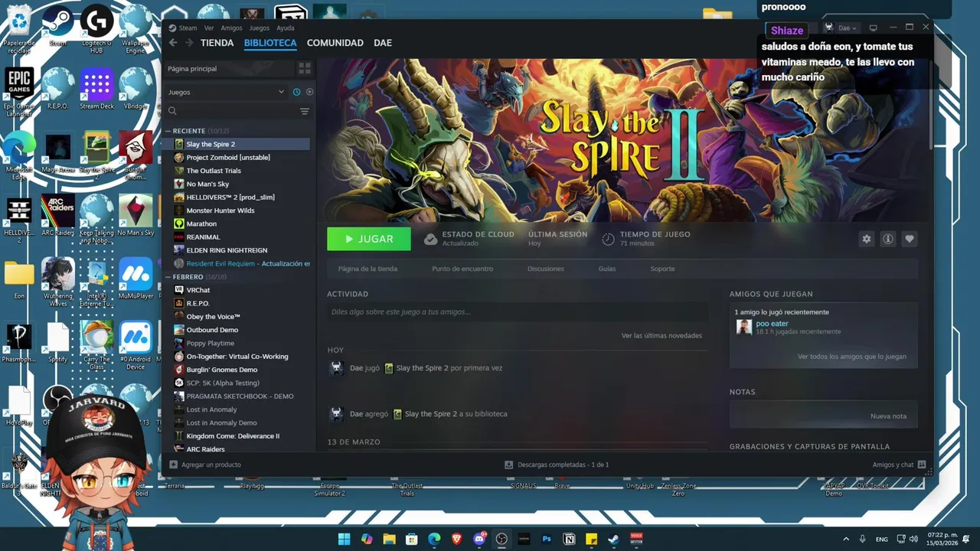The height and width of the screenshot is (551, 980).
Task: Open the Discusiones tab
Action: click(x=546, y=269)
